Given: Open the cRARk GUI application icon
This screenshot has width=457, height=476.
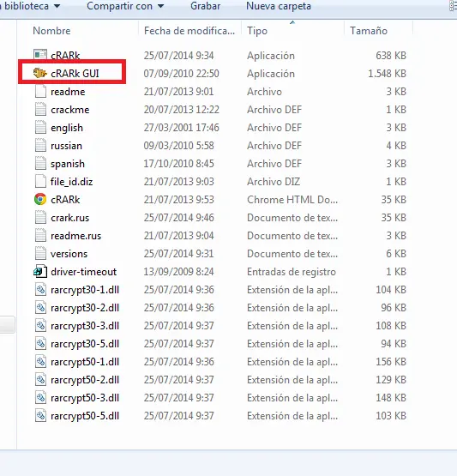Looking at the screenshot, I should [x=40, y=73].
